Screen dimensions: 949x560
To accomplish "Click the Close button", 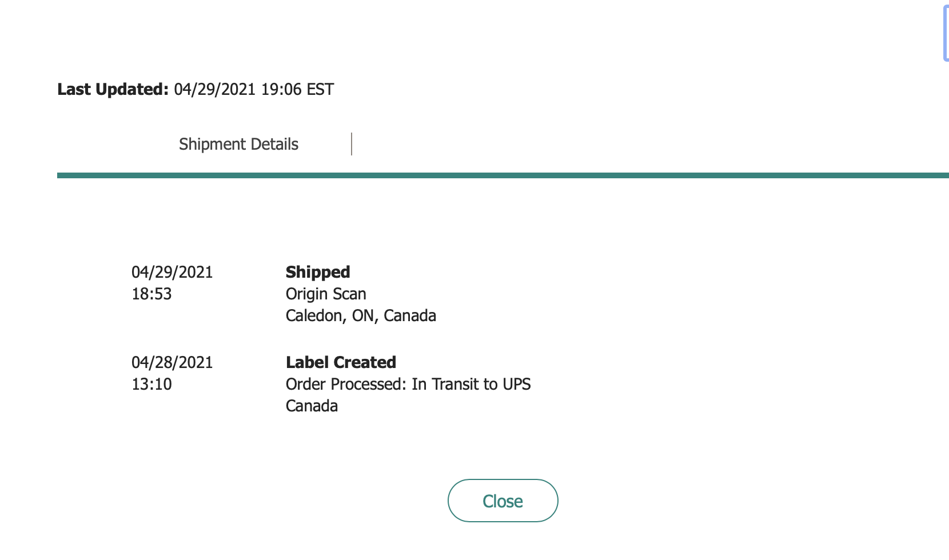I will point(503,501).
